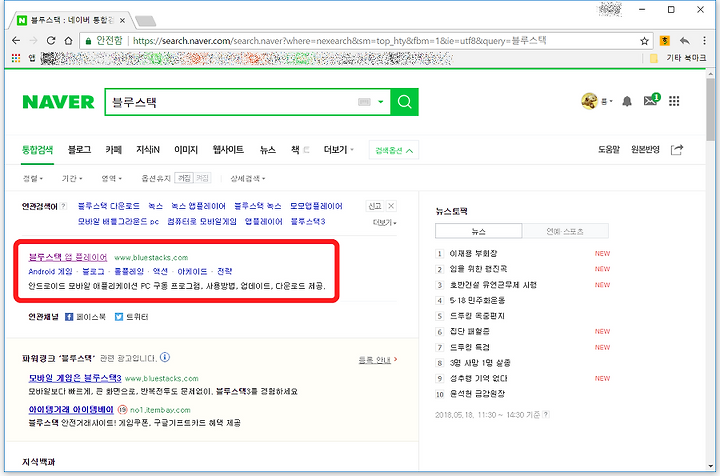Expand the search box autocomplete arrow
Image resolution: width=720 pixels, height=476 pixels.
pos(381,102)
